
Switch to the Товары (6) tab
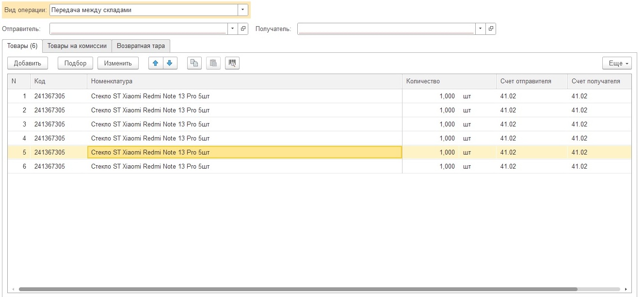pos(22,46)
